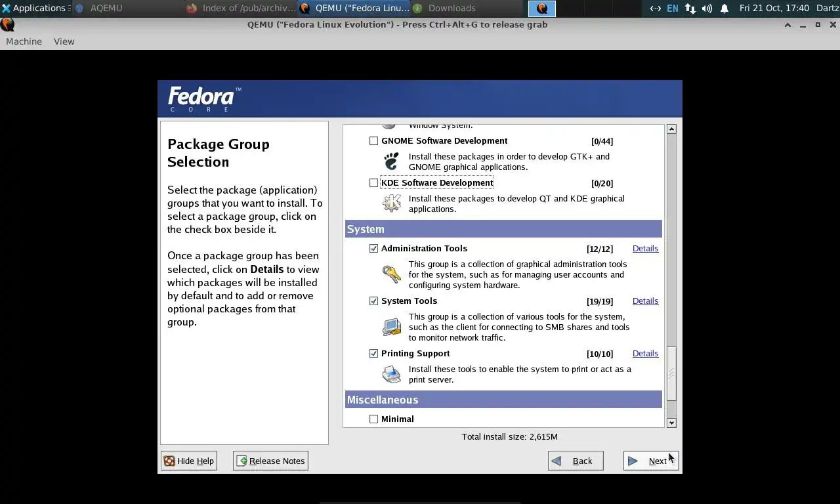
Task: Click the [12/12] package count
Action: coord(599,249)
